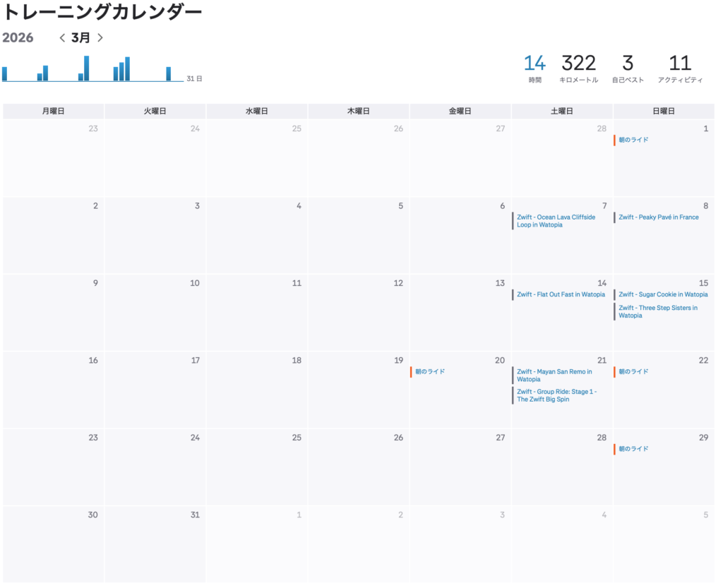Go to the previous month with left chevron
This screenshot has height=588, width=723.
[x=62, y=38]
